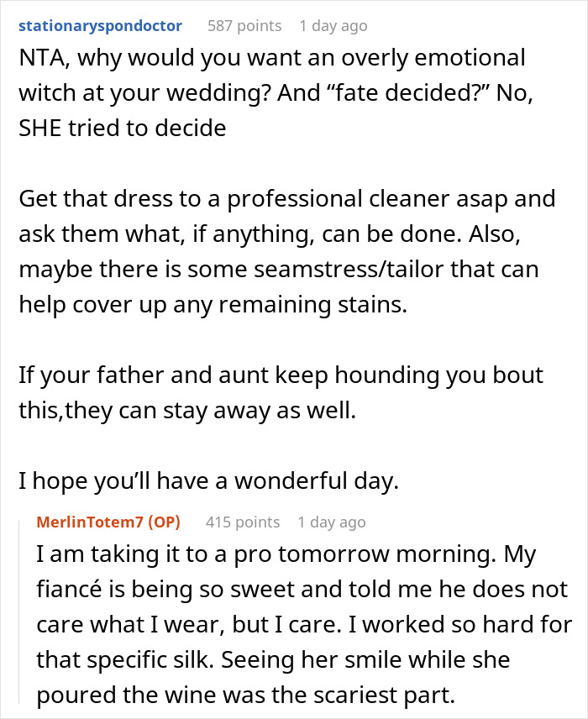Image resolution: width=588 pixels, height=719 pixels.
Task: Click the timestamp on stationaryspondoctor's comment
Action: tap(333, 25)
